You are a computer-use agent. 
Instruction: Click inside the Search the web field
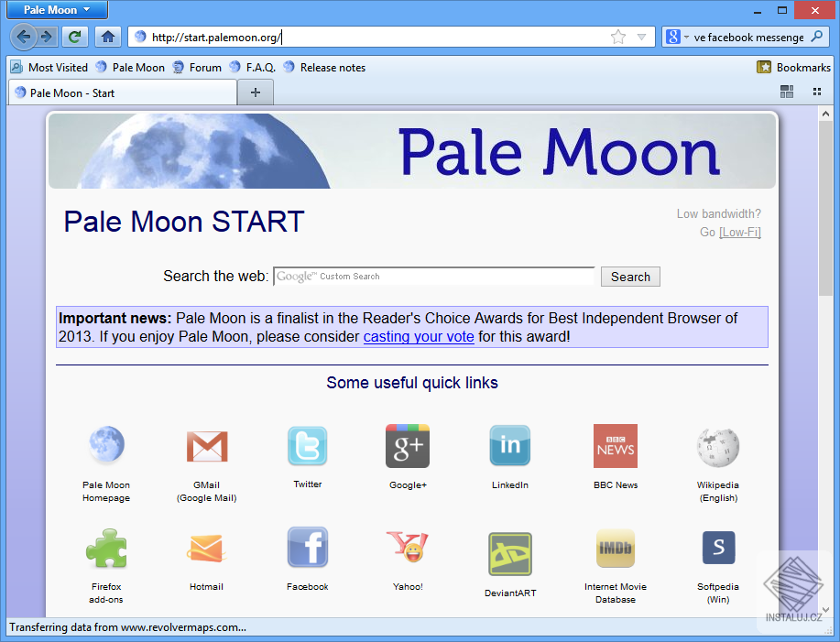coord(431,276)
